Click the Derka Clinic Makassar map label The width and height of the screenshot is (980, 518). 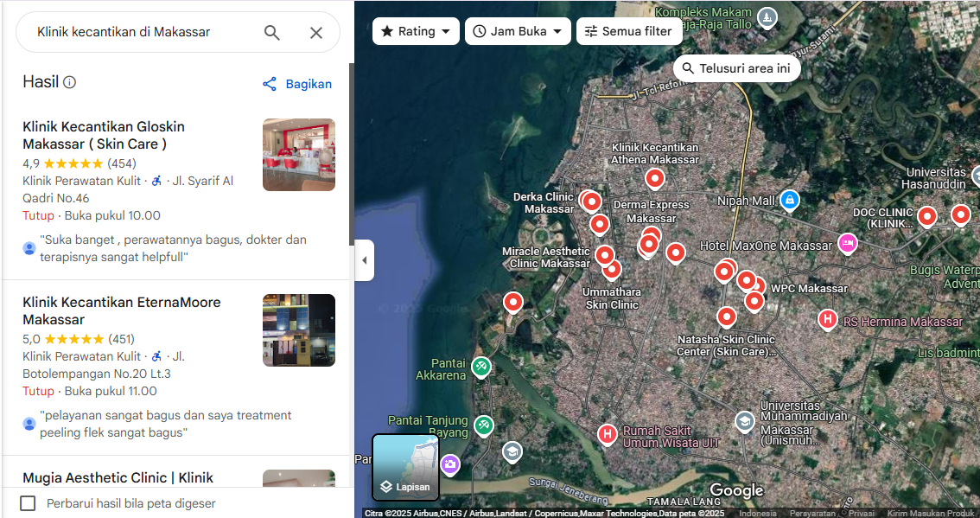(x=544, y=202)
